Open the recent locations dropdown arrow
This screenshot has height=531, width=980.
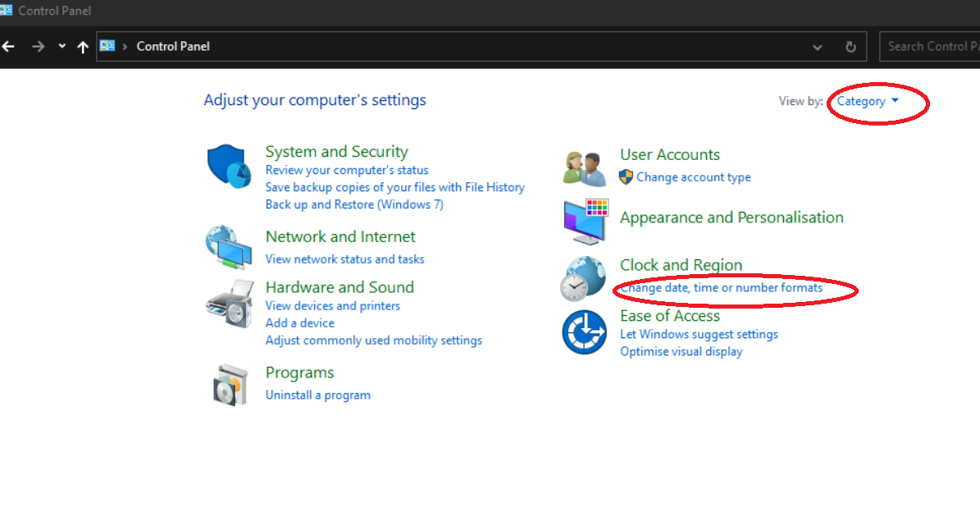(62, 46)
